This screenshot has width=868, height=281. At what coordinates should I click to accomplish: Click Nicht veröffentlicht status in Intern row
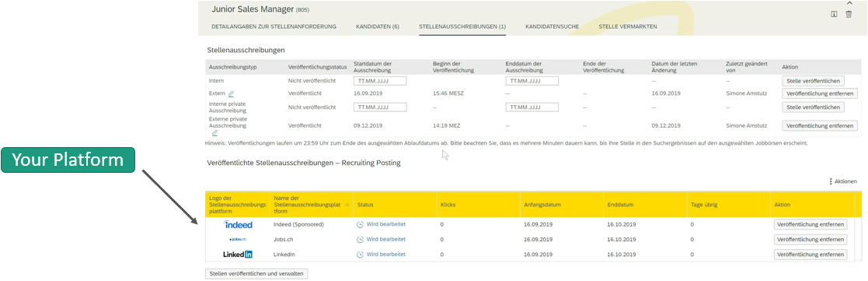click(x=312, y=81)
